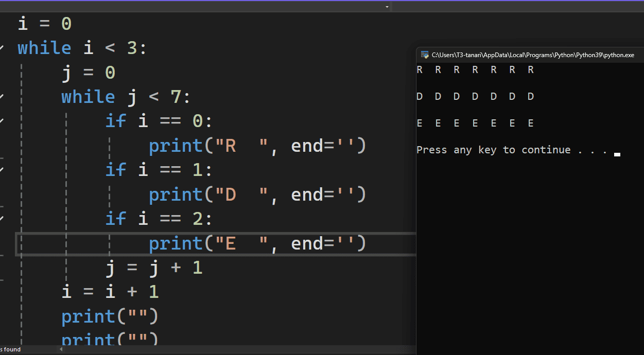Click the Python icon in the console title bar
644x355 pixels.
425,55
